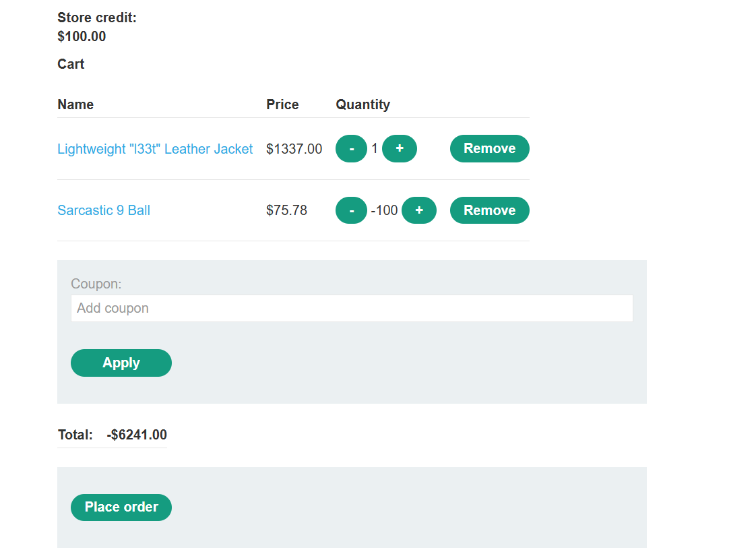This screenshot has width=756, height=552.
Task: Open the Lightweight "l33t" Leather Jacket link
Action: click(x=155, y=149)
